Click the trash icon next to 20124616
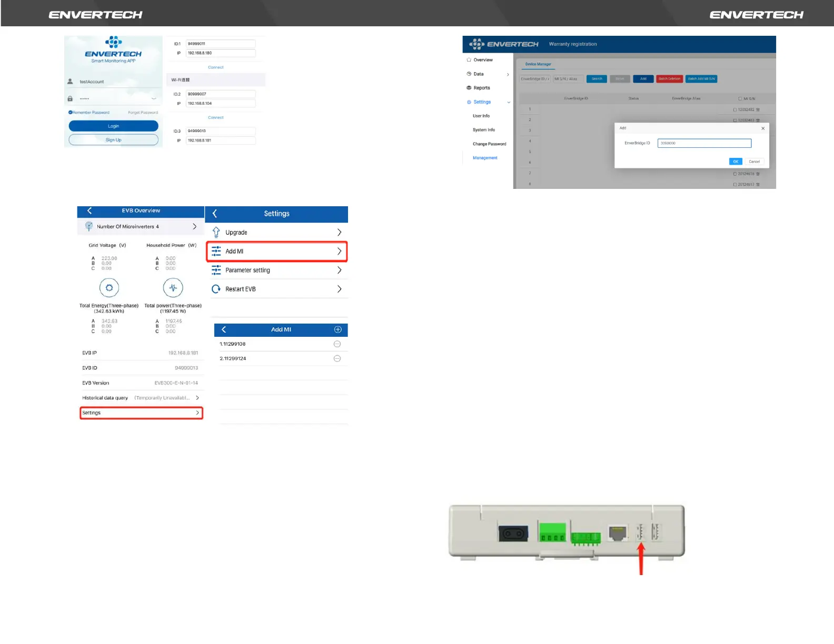Image resolution: width=834 pixels, height=644 pixels. coord(758,174)
